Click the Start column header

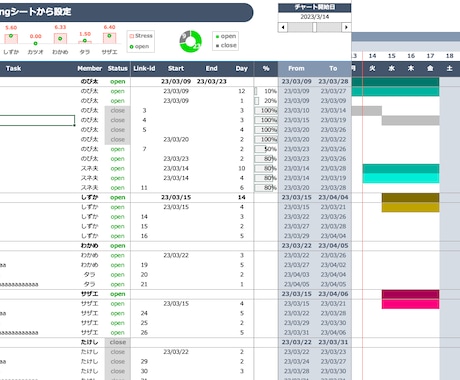176,68
